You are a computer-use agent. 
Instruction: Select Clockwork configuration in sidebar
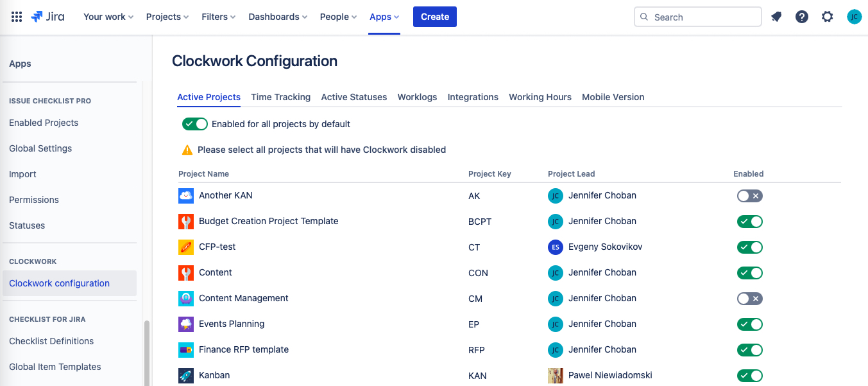(69, 283)
